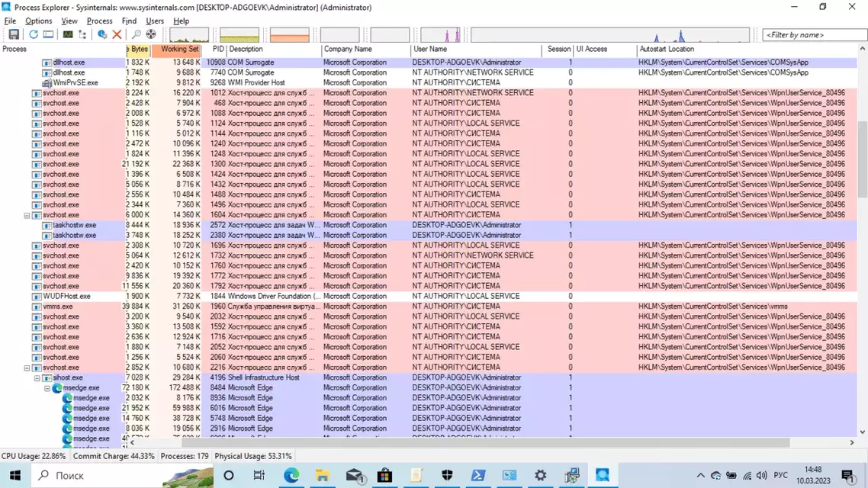Collapse the svchost.exe tree with PID 1604
The height and width of the screenshot is (488, 868).
click(27, 215)
